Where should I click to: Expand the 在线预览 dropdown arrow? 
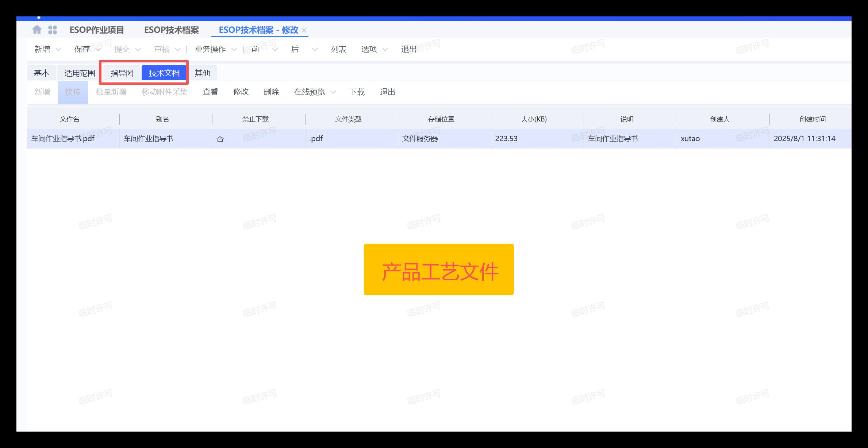333,92
